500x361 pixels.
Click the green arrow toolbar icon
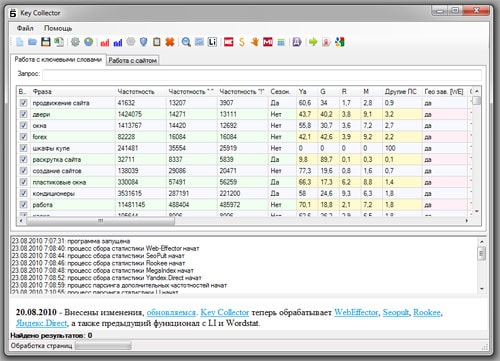click(313, 42)
